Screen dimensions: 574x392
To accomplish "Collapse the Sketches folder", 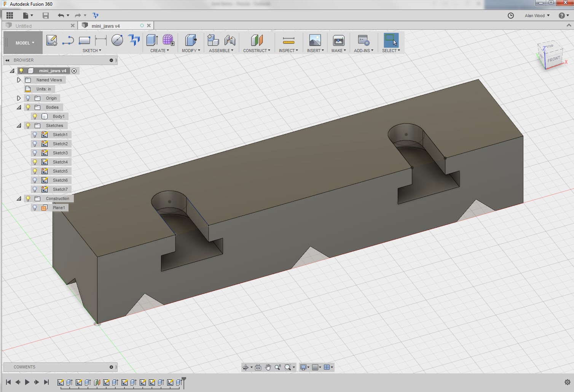I will point(19,125).
